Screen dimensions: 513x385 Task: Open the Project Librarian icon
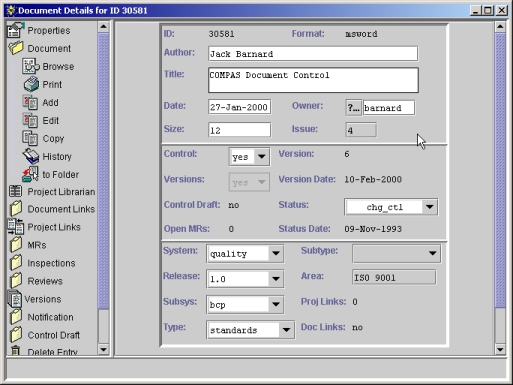coord(16,191)
